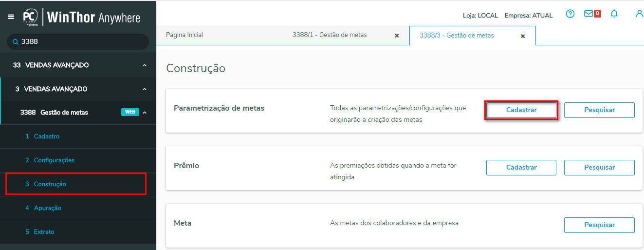This screenshot has width=644, height=250.
Task: Click Pesquisar in the Meta row
Action: point(599,225)
